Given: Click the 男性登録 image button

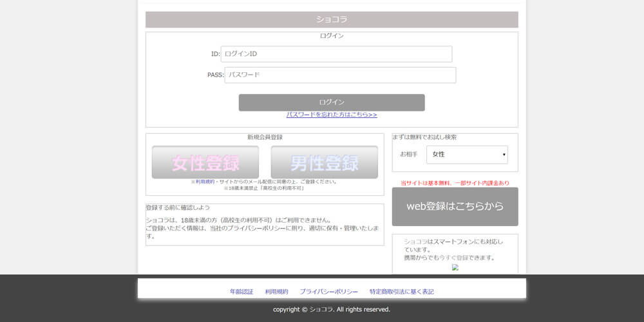Looking at the screenshot, I should [x=324, y=162].
